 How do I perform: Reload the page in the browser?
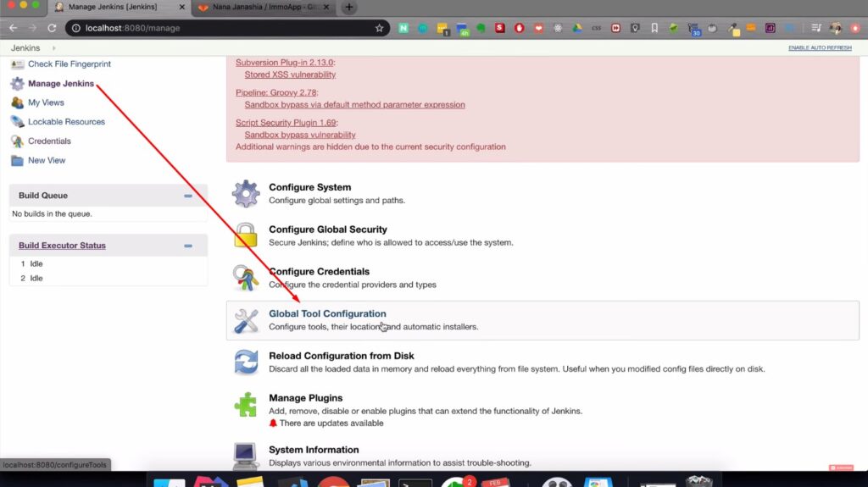pos(52,28)
